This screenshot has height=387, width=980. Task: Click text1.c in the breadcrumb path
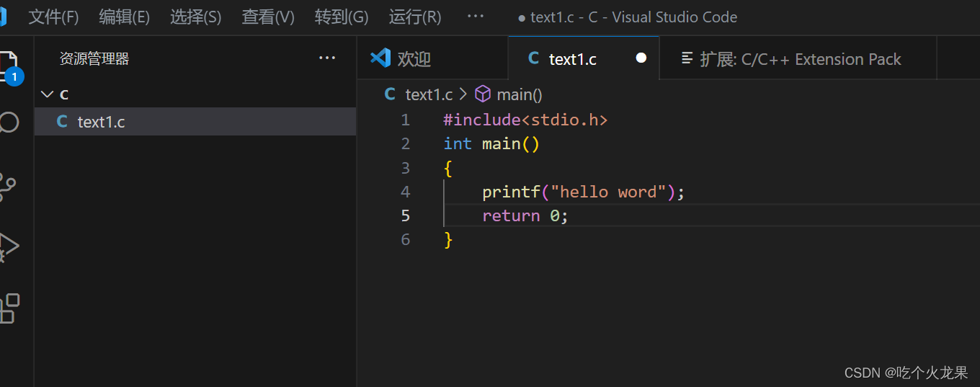pos(429,94)
